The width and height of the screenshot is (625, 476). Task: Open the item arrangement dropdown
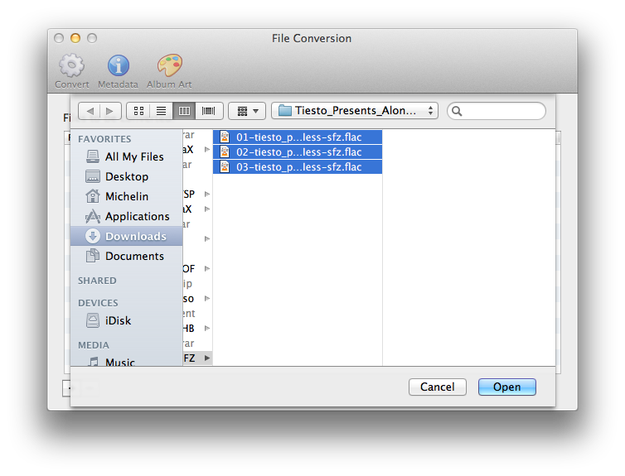247,111
